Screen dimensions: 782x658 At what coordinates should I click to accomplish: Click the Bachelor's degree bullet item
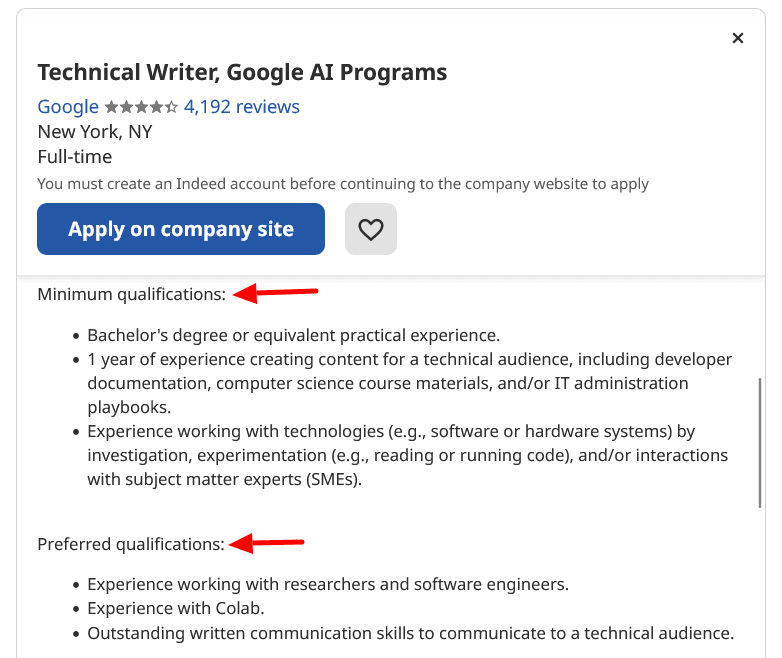click(293, 335)
